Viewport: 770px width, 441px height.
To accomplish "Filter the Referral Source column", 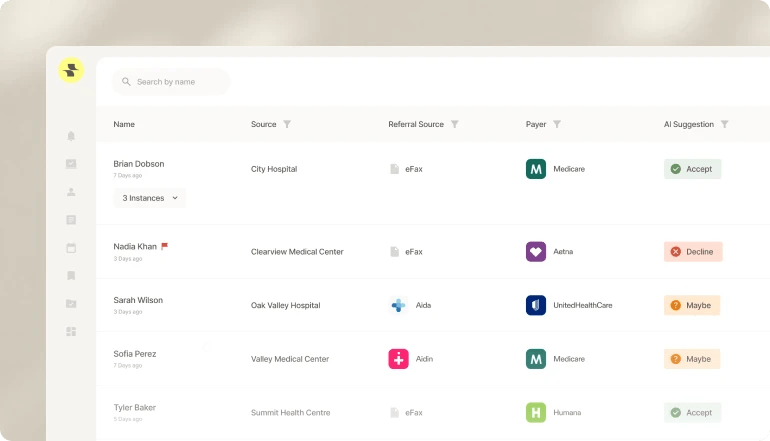I will click(455, 124).
